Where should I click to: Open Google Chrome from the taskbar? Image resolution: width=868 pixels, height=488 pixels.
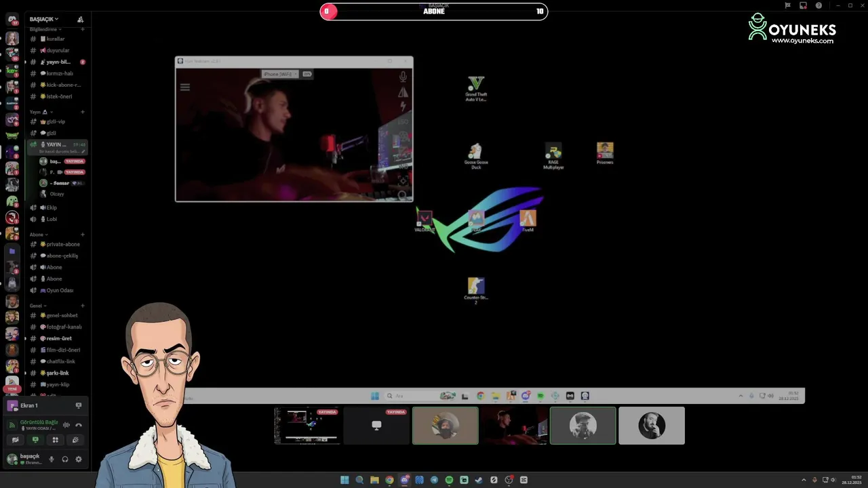pyautogui.click(x=389, y=480)
